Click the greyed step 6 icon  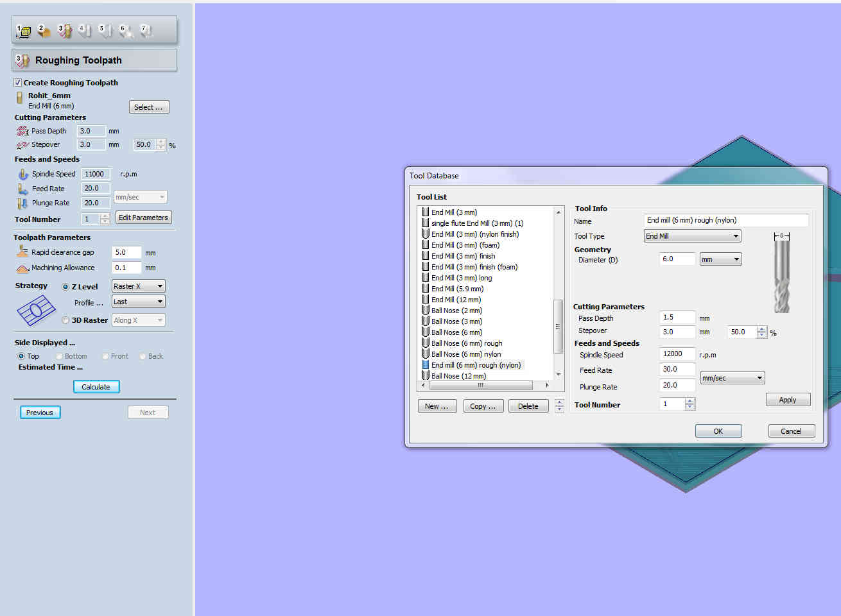pyautogui.click(x=126, y=31)
